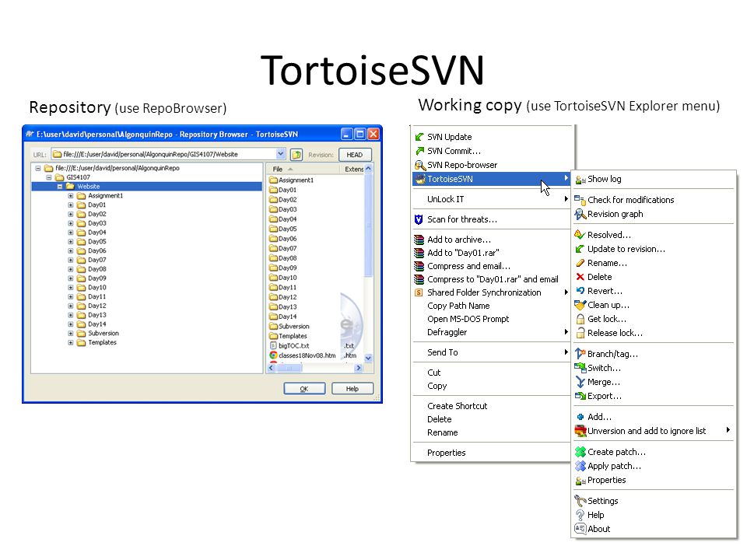Click Create Shortcut in context menu
Viewport: 747px width, 560px height.
pyautogui.click(x=492, y=406)
